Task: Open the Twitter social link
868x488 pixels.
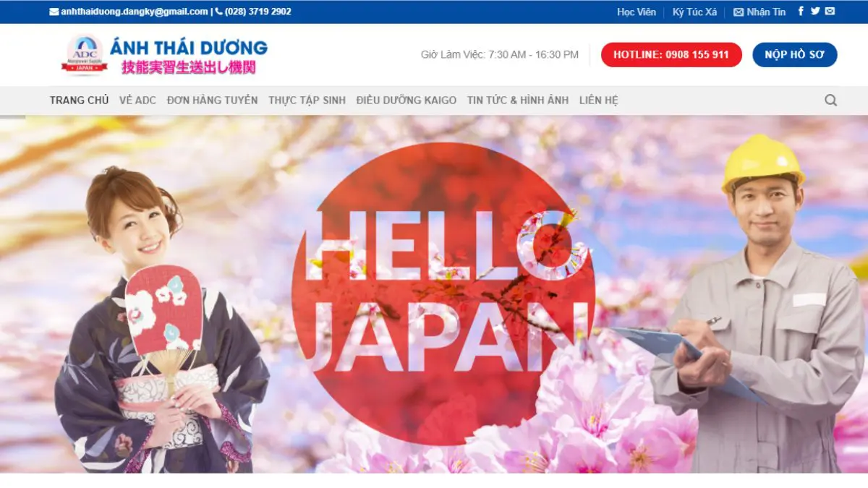Action: 815,12
